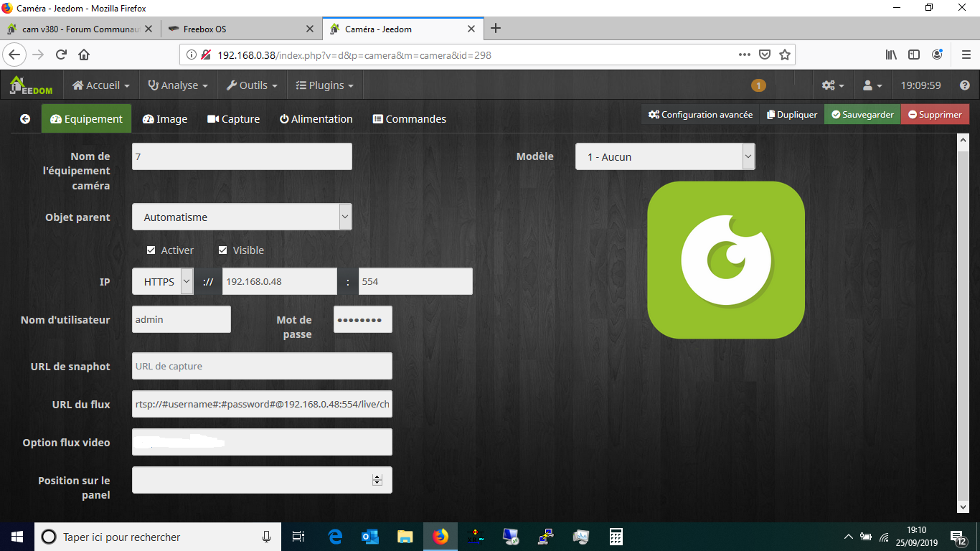980x551 pixels.
Task: Click the green Sauvegarder button
Action: (862, 114)
